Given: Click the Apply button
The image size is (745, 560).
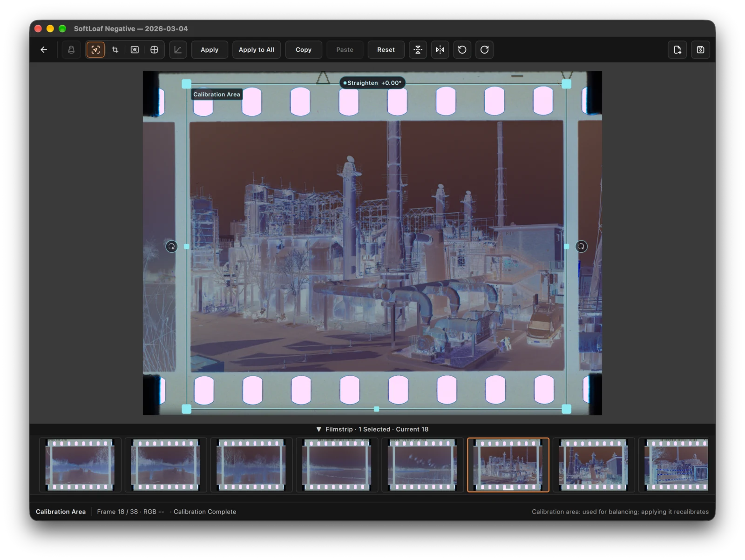Looking at the screenshot, I should (x=210, y=50).
